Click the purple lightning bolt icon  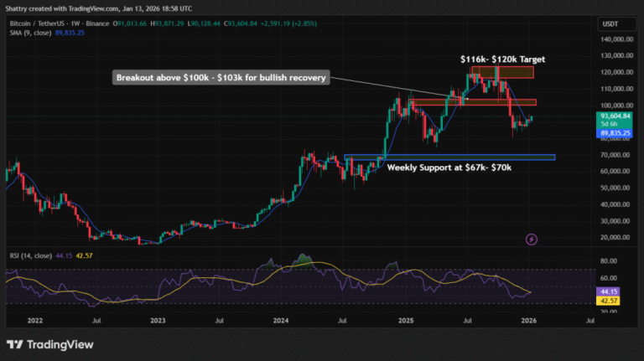pos(531,240)
